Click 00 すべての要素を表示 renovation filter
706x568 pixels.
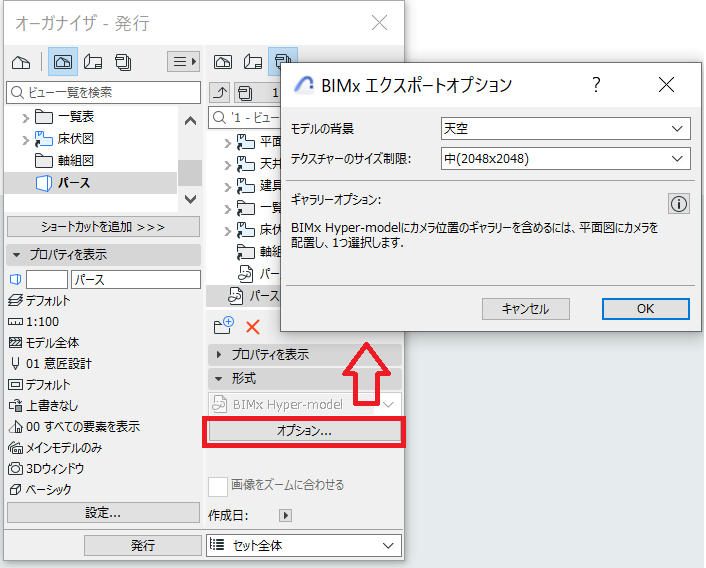74,426
